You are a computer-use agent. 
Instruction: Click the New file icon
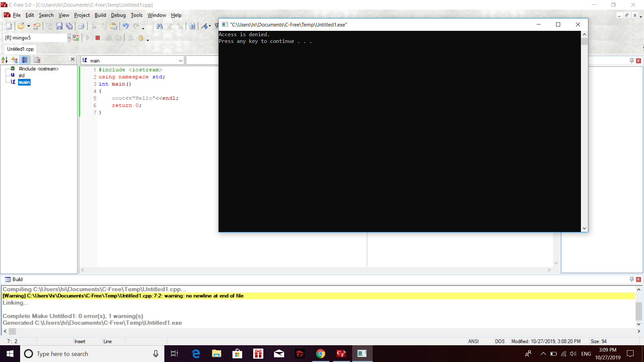9,26
